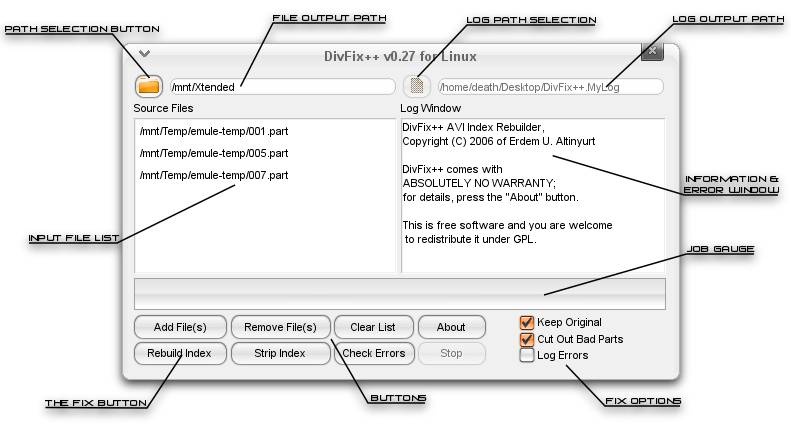Click the greyed Stop button
The height and width of the screenshot is (424, 791).
tap(451, 353)
